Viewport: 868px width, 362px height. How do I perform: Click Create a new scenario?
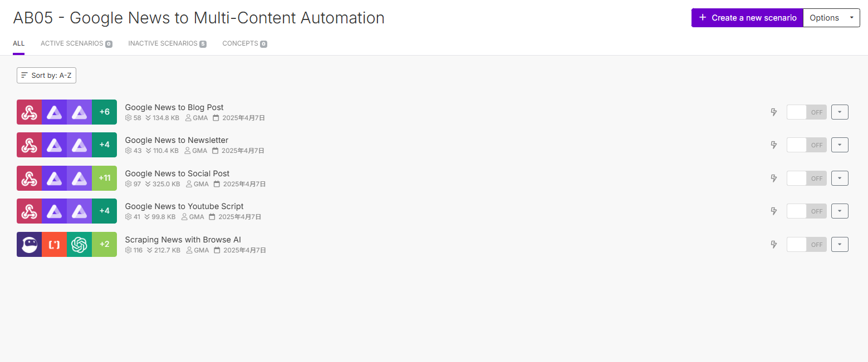[747, 17]
